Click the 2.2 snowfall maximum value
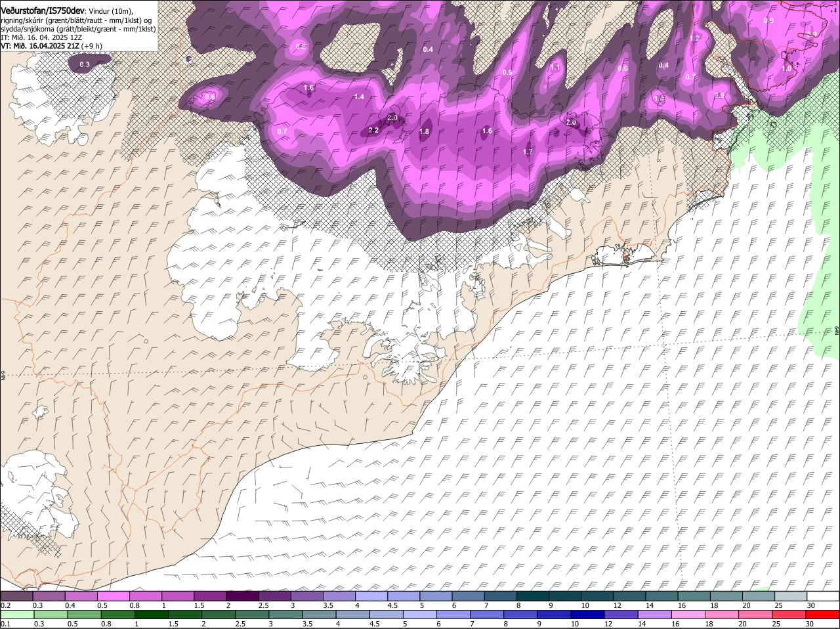Image resolution: width=840 pixels, height=629 pixels. click(x=373, y=131)
